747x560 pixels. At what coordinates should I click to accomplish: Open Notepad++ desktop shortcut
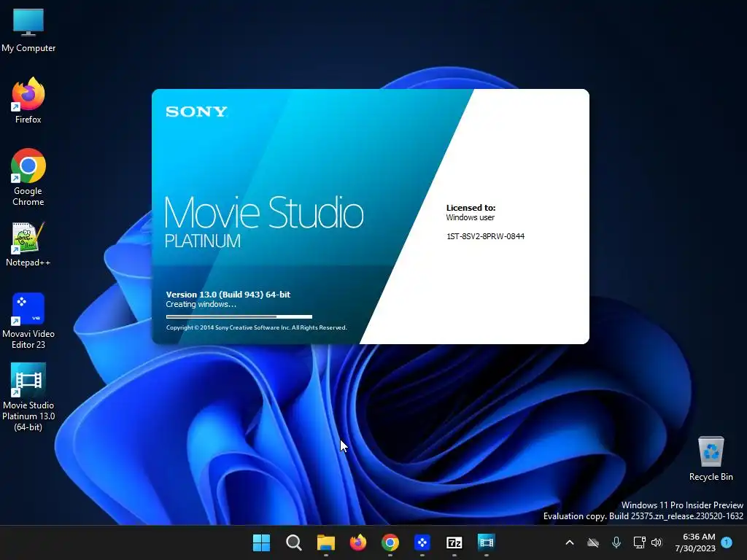28,244
